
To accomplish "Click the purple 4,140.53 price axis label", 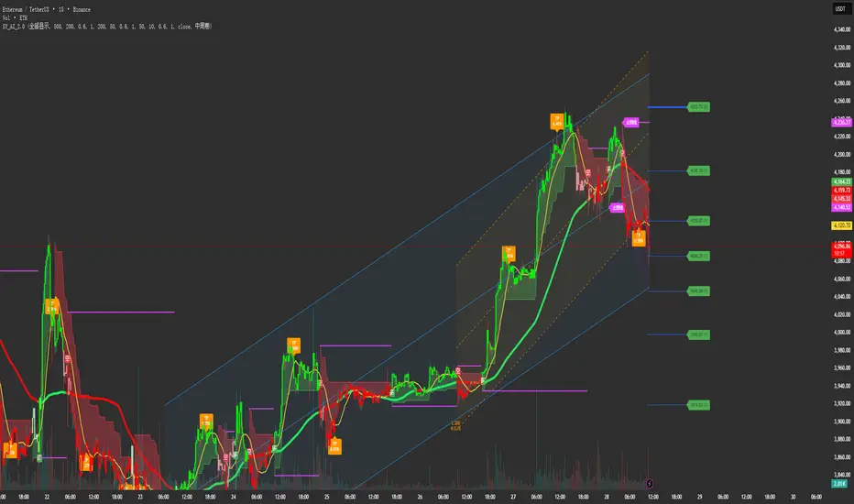I will click(x=841, y=207).
